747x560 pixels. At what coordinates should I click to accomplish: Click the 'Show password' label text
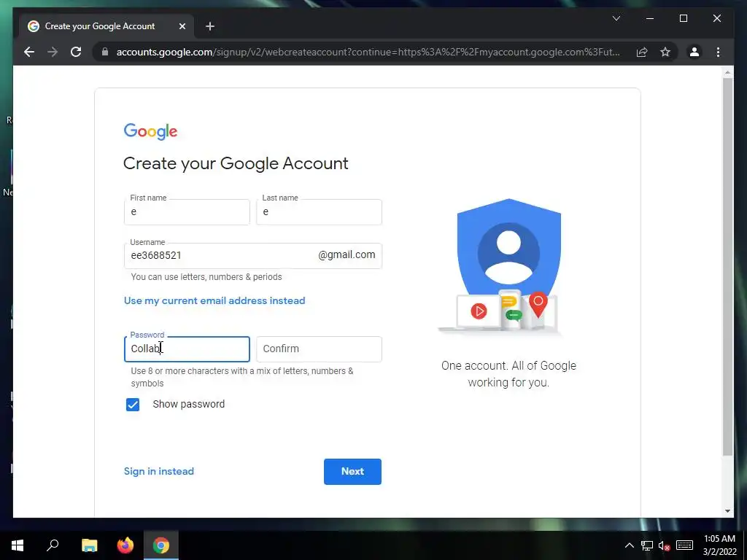[x=189, y=404]
